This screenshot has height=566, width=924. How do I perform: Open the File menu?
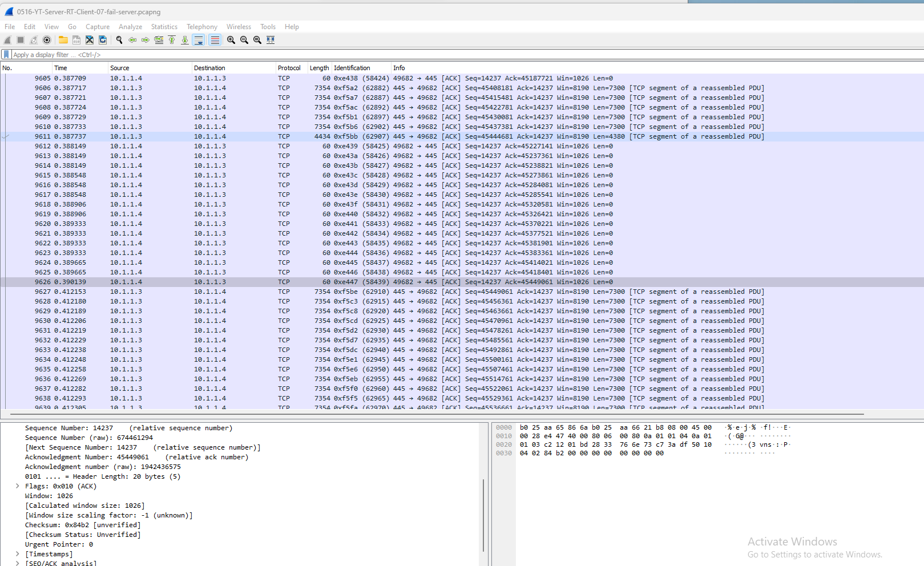[x=10, y=27]
